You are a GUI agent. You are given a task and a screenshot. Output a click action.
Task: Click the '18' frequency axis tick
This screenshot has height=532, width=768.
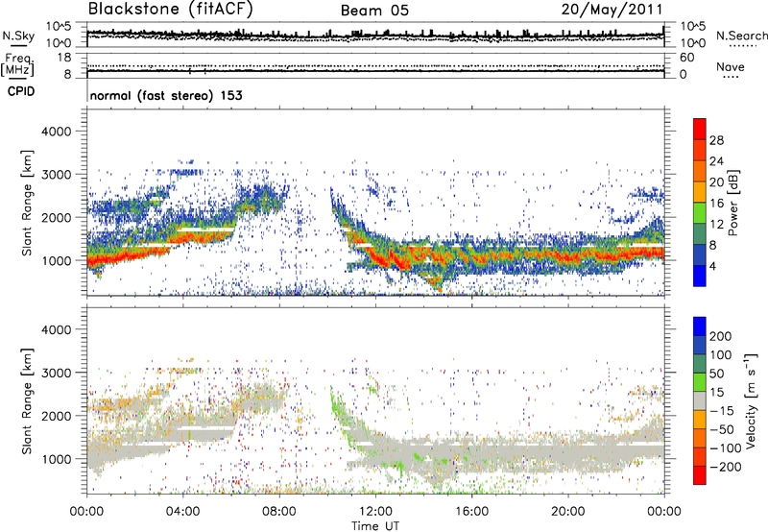tap(64, 58)
